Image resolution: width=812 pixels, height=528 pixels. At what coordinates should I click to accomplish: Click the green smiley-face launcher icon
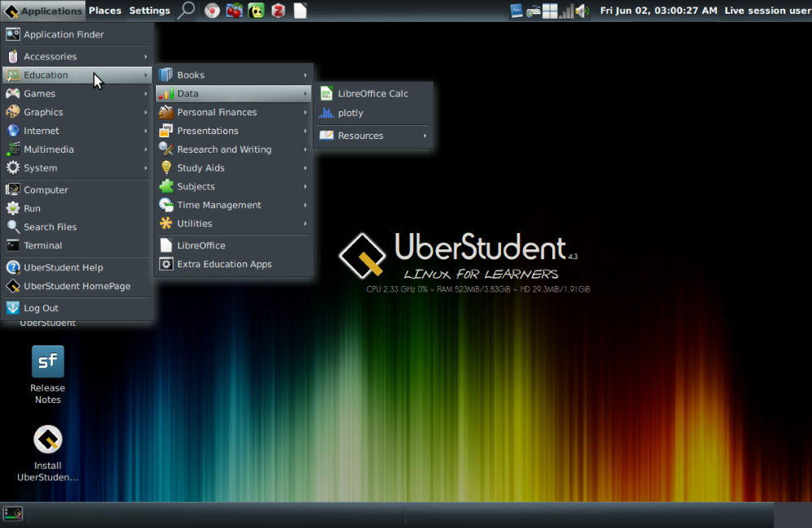click(257, 11)
